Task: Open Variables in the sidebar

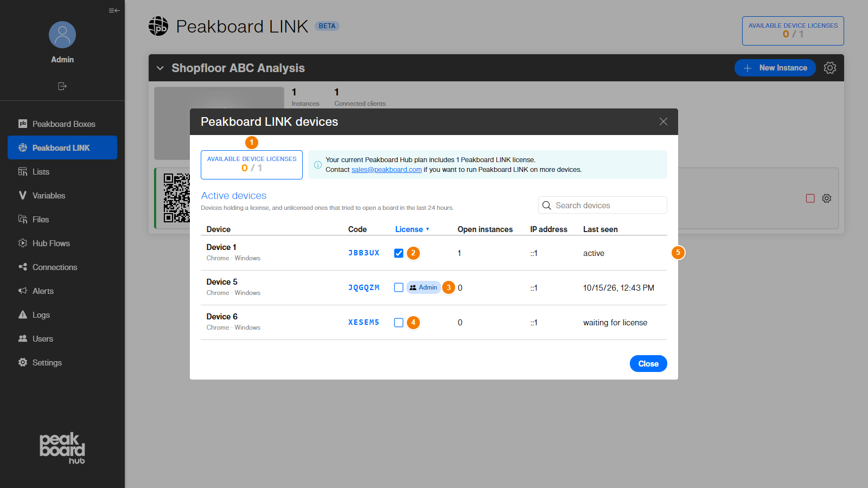Action: coord(62,195)
